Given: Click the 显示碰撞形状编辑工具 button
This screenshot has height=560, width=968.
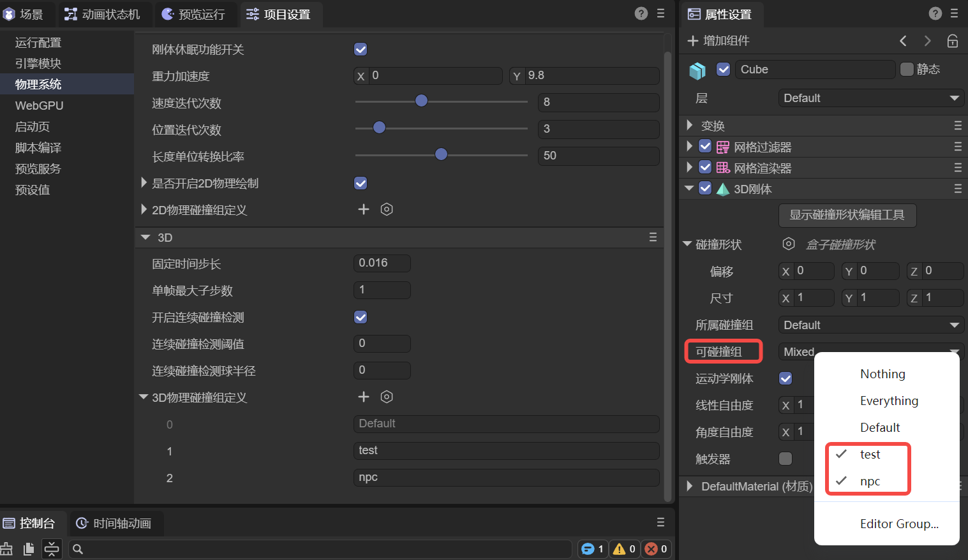Looking at the screenshot, I should click(847, 215).
